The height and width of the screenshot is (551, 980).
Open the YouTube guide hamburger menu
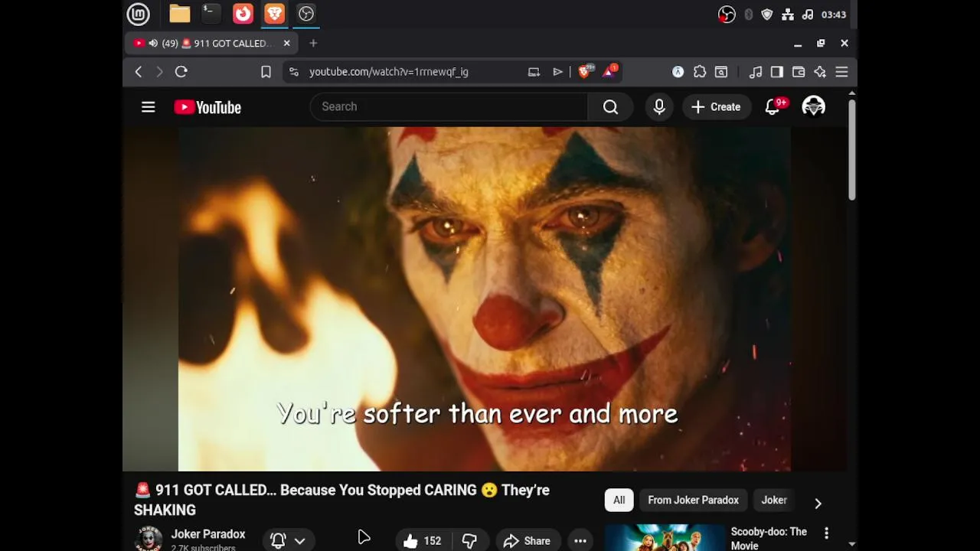(x=149, y=107)
